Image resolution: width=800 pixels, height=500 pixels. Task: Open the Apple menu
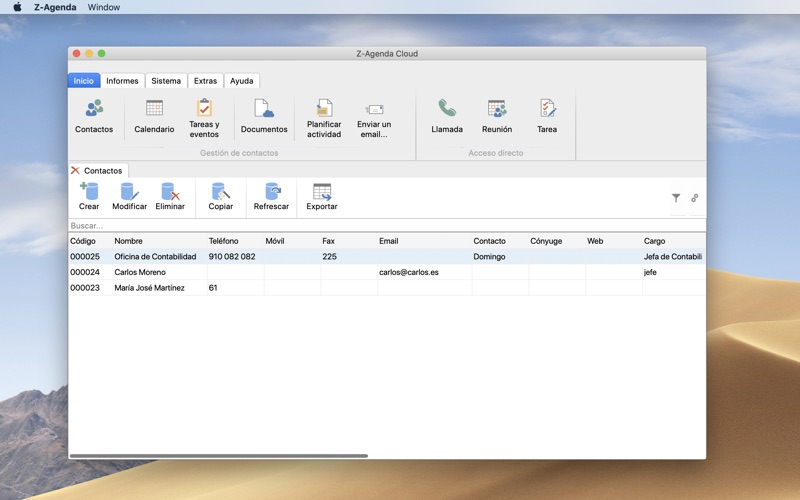click(x=17, y=7)
